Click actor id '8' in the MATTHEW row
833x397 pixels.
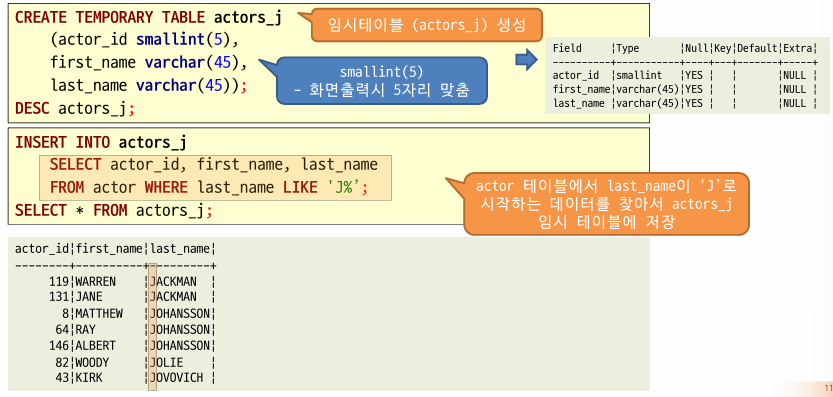pos(66,314)
